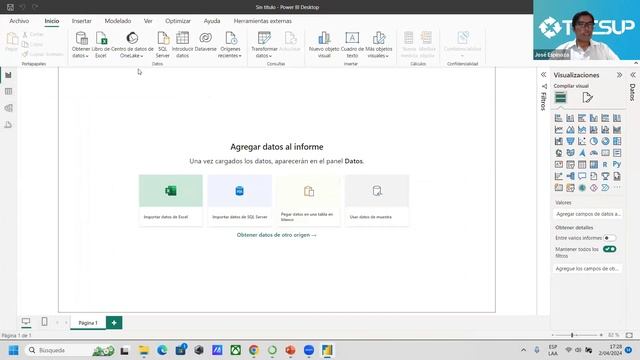Click Usar datos de muestra card
640x360 pixels.
click(x=377, y=200)
